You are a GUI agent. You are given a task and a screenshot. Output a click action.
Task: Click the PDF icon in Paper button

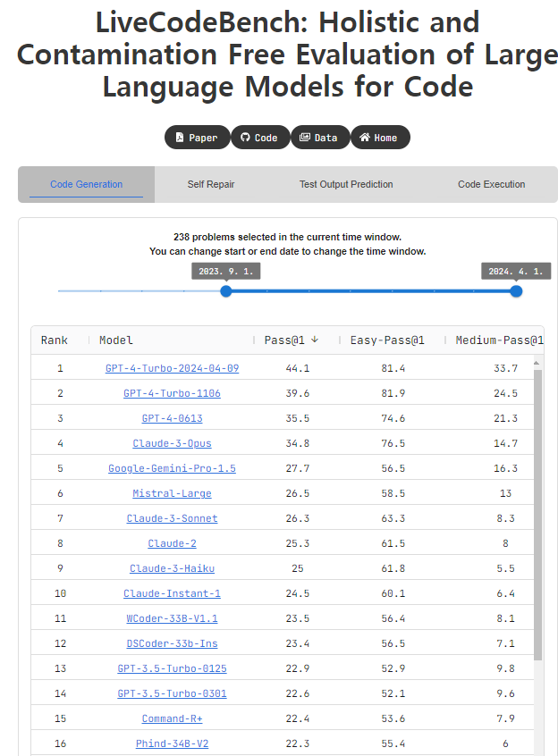180,138
